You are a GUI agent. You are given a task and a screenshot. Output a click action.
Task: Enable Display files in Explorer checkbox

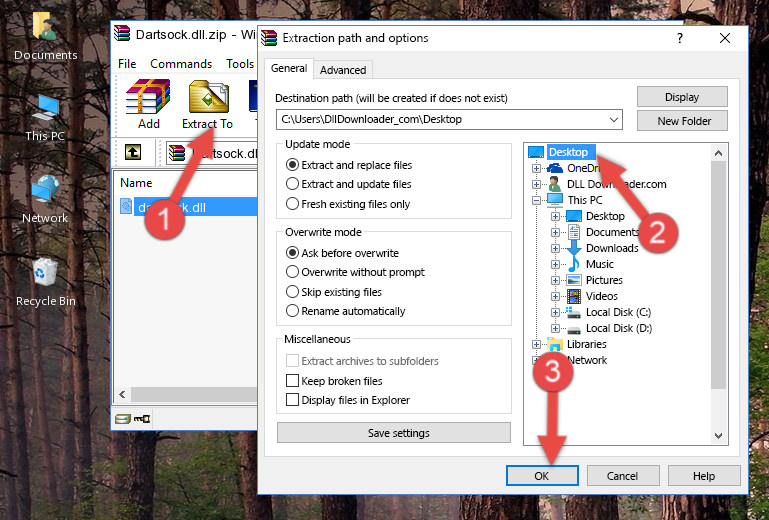[292, 400]
